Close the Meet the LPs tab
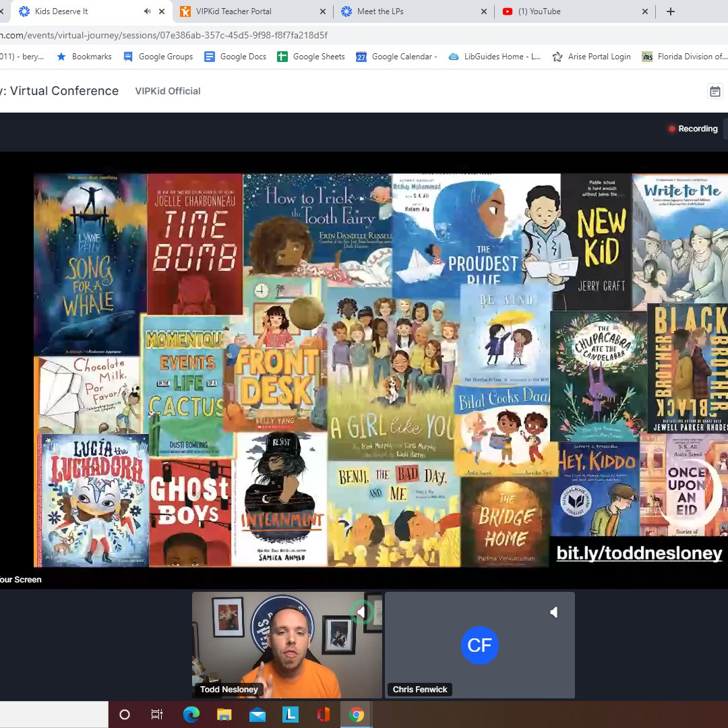This screenshot has height=728, width=728. point(484,11)
